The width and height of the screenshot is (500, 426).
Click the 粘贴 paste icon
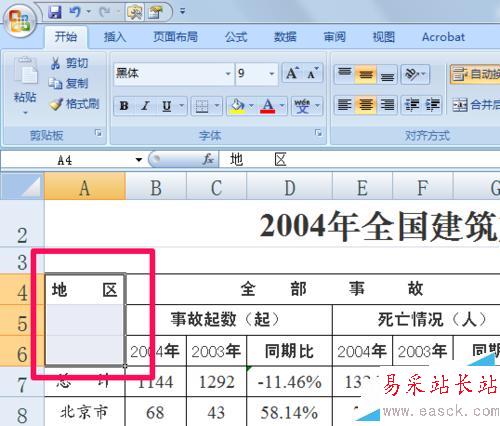(25, 71)
